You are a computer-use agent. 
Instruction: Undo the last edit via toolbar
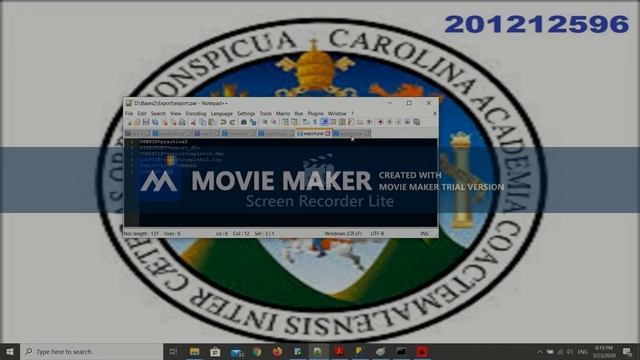[223, 122]
